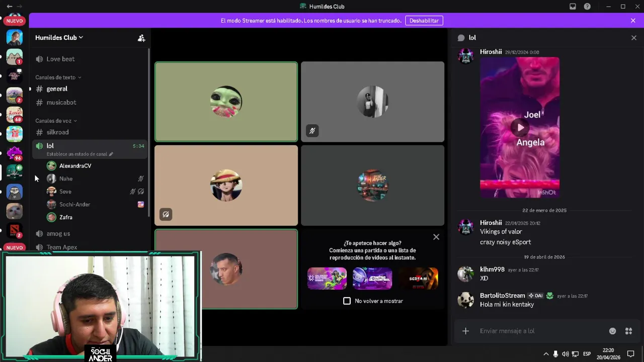Viewport: 644px width, 362px height.
Task: Click the OAI server tag on BartolitoStream
Action: 535,296
